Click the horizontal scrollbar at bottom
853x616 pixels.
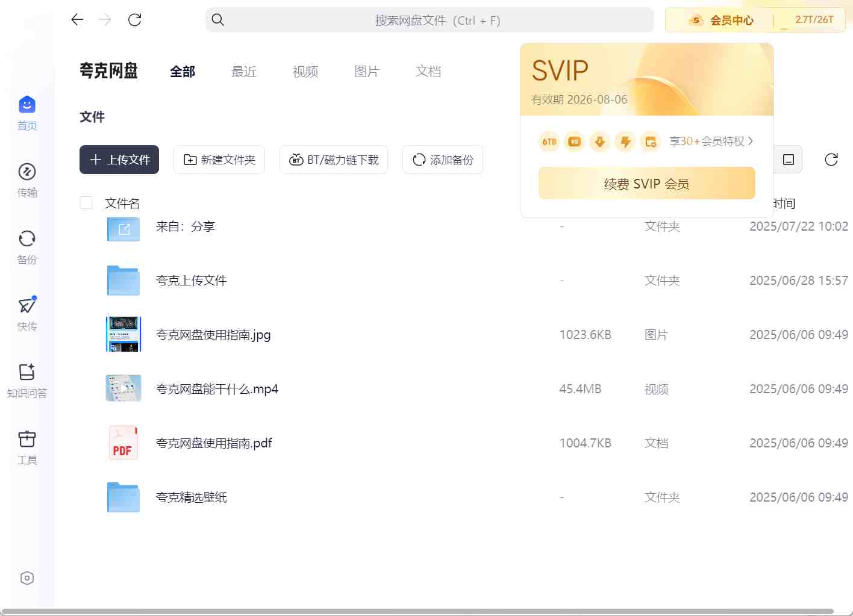pos(417,612)
